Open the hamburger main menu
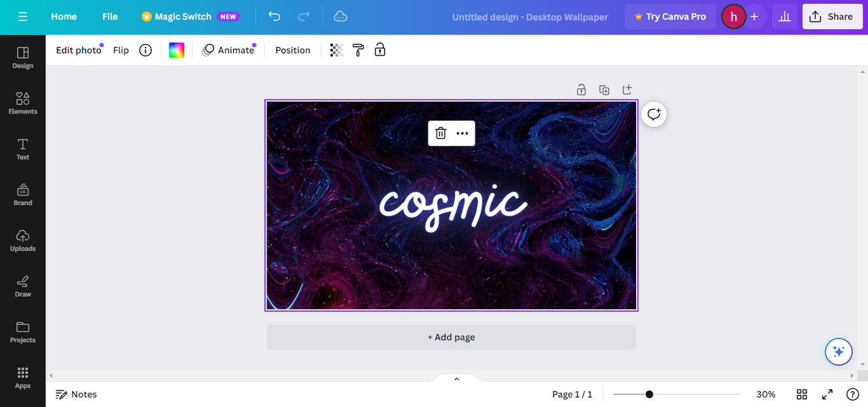 (23, 16)
